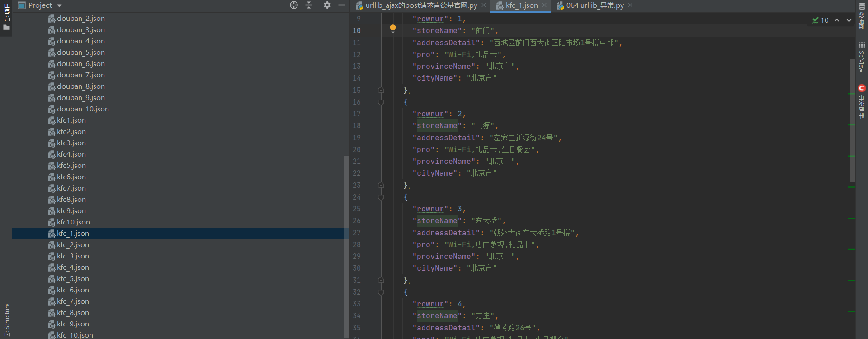868x339 pixels.
Task: Select kfc10.json in project tree
Action: click(x=73, y=222)
